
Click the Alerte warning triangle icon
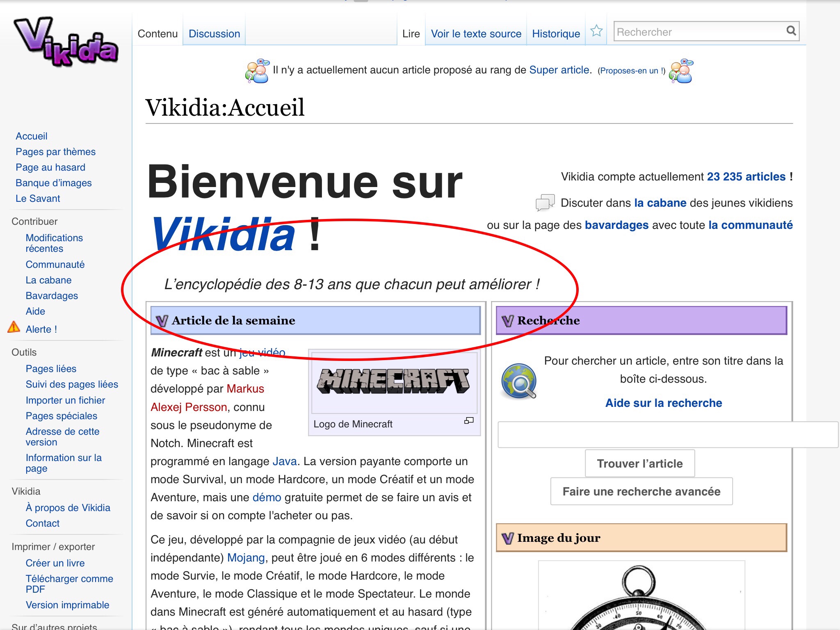pos(14,327)
